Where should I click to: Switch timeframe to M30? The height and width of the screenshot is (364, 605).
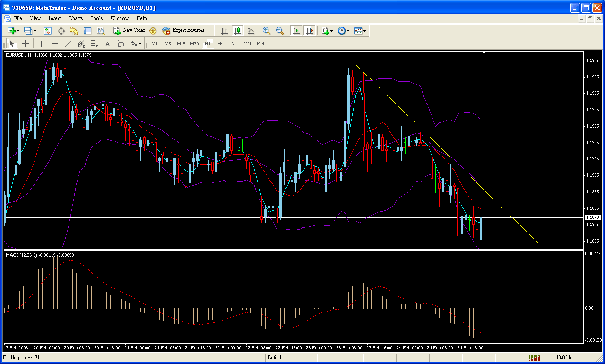click(194, 43)
